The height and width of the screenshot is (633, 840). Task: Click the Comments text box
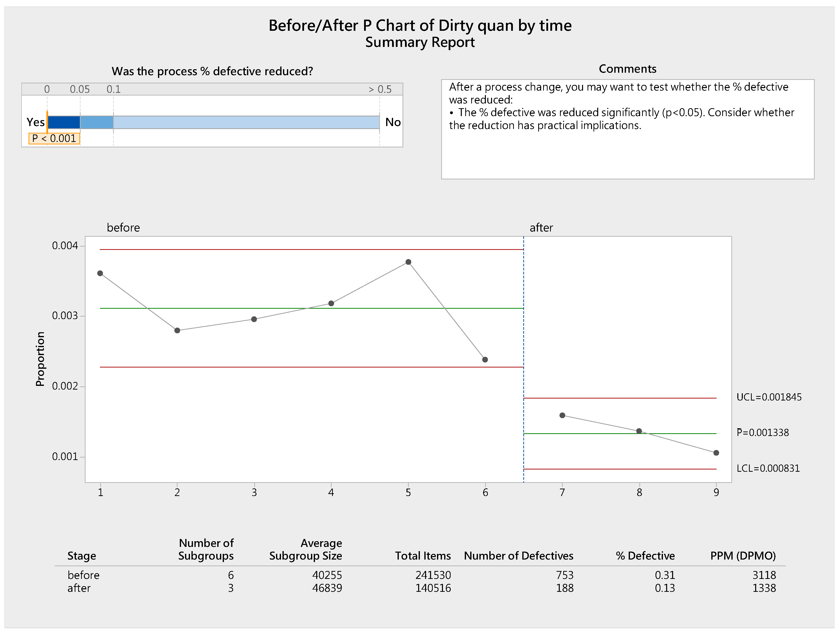(x=627, y=129)
